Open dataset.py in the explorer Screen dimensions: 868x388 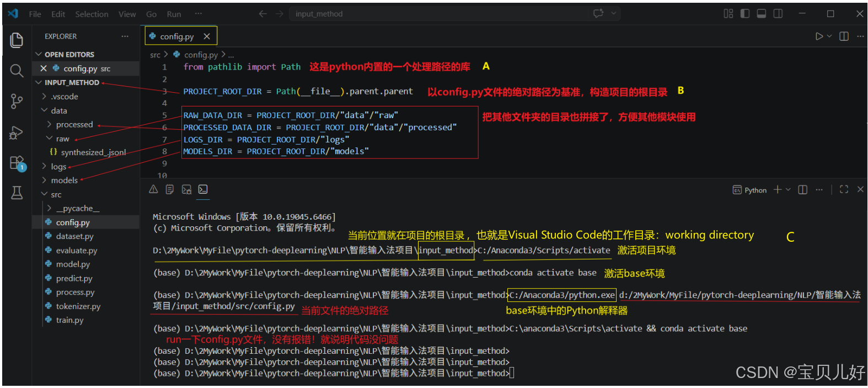click(x=85, y=236)
